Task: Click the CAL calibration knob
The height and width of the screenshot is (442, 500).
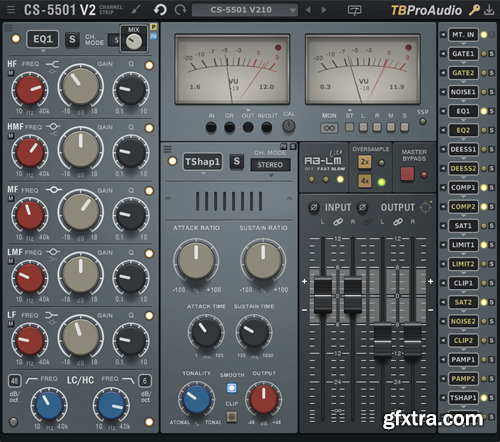Action: [x=289, y=126]
